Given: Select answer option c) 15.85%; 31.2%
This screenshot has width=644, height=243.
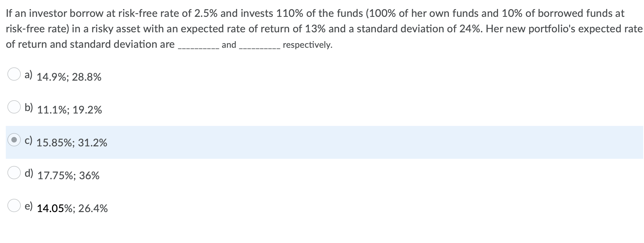Looking at the screenshot, I should (72, 142).
